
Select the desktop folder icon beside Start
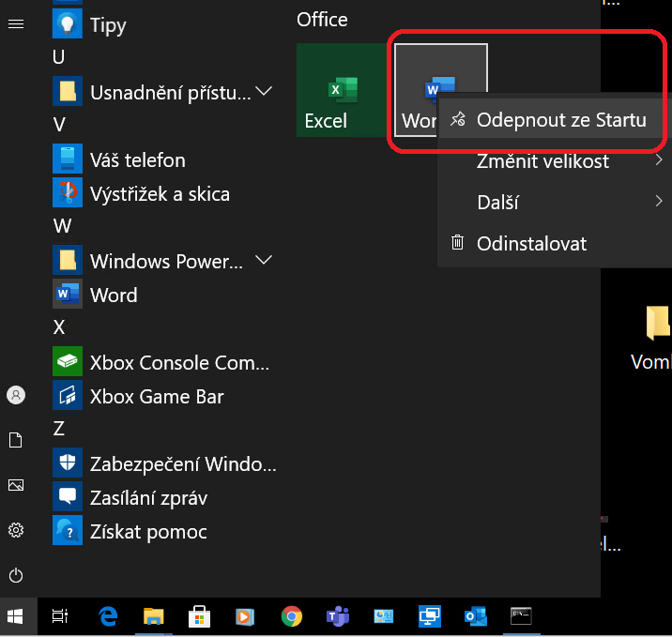pyautogui.click(x=658, y=322)
